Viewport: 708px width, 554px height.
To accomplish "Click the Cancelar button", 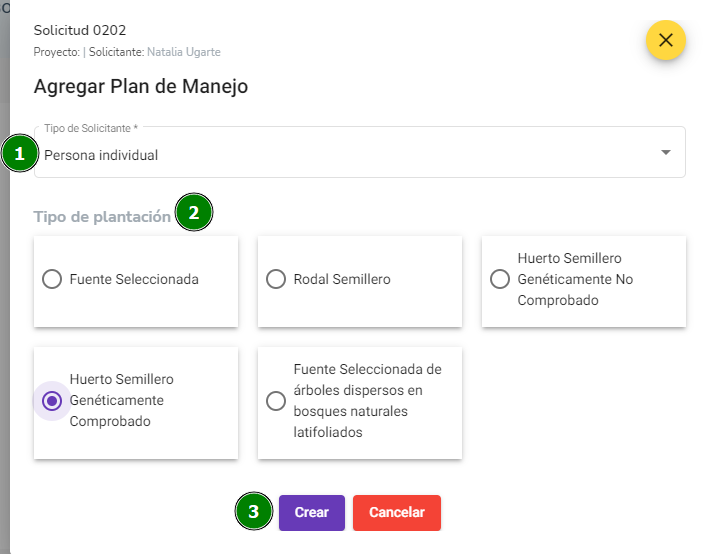I will tap(397, 512).
